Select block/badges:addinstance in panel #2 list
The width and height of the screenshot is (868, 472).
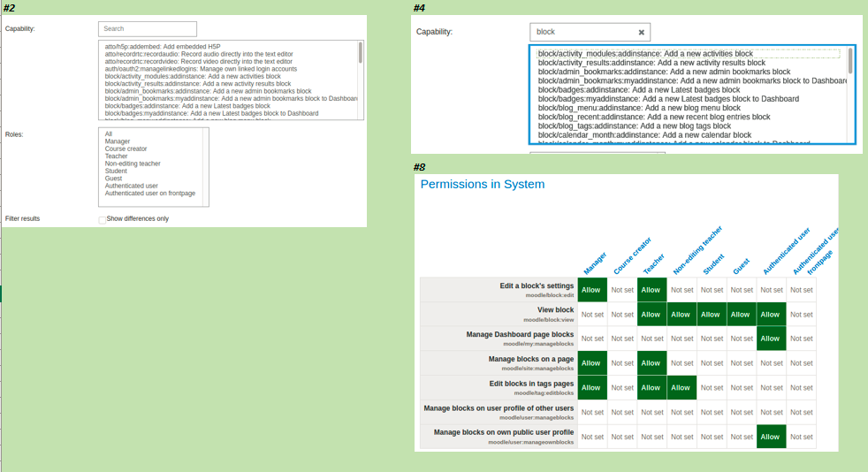click(187, 106)
